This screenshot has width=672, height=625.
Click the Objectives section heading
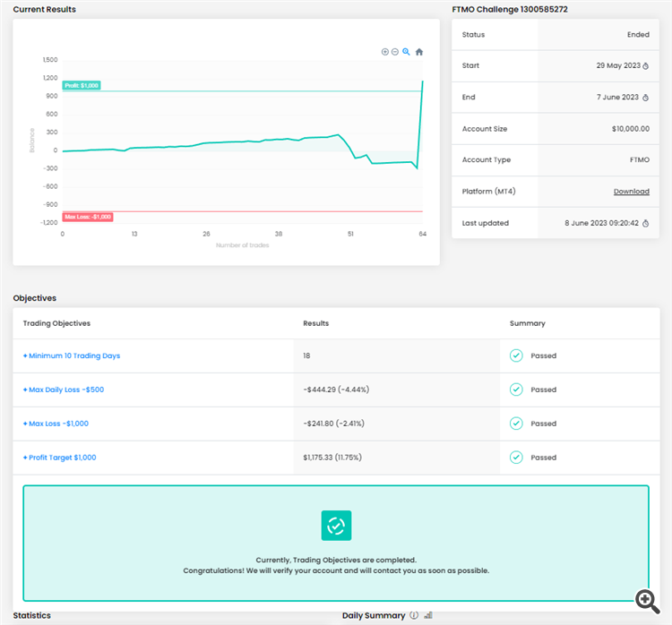point(34,298)
